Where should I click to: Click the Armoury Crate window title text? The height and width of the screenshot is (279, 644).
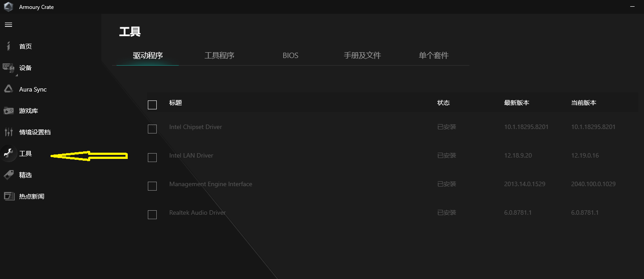[37, 7]
